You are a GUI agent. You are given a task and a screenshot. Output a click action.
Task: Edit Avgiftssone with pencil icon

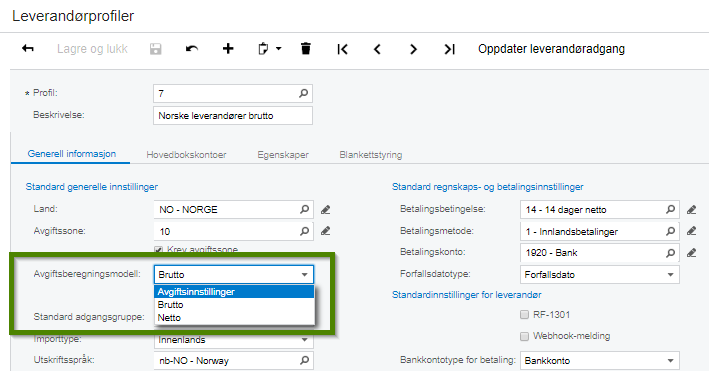[x=326, y=231]
